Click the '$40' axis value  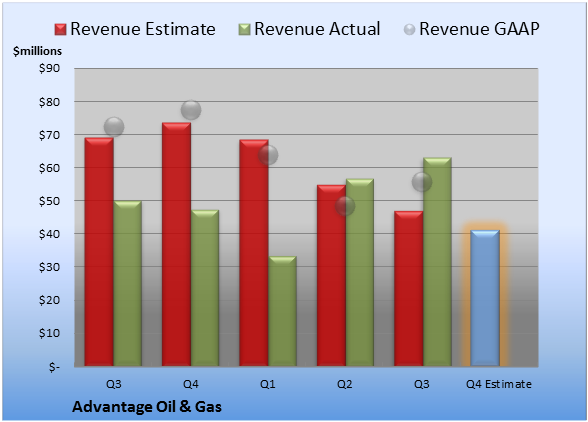click(x=49, y=234)
